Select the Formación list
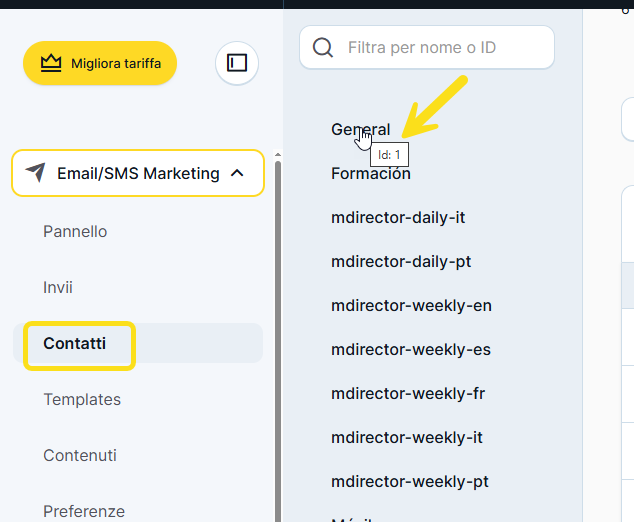Viewport: 634px width, 522px height. pos(371,173)
